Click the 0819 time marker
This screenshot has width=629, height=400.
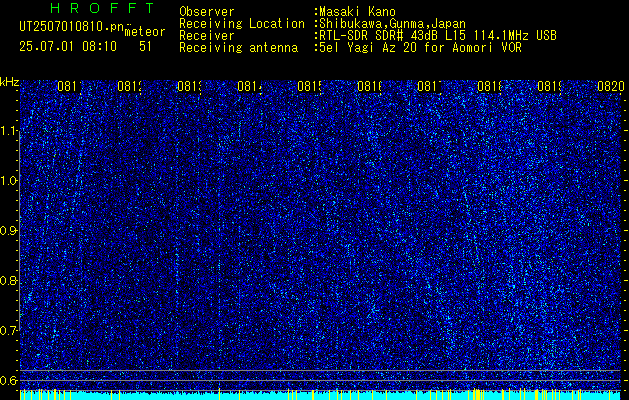[x=550, y=87]
